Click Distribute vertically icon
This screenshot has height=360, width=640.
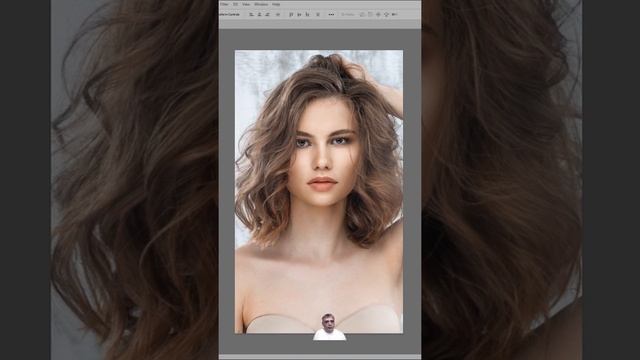pyautogui.click(x=278, y=14)
